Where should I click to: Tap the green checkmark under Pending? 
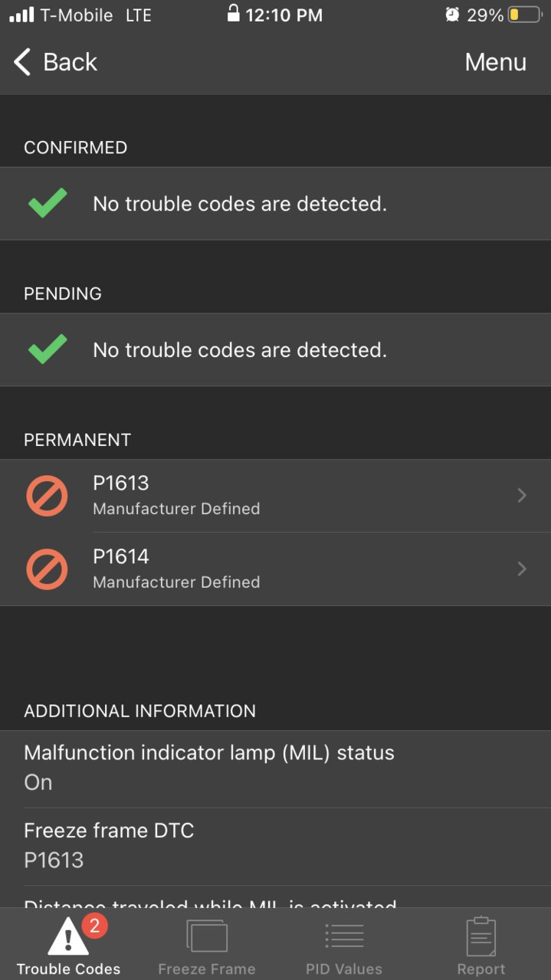pos(48,350)
